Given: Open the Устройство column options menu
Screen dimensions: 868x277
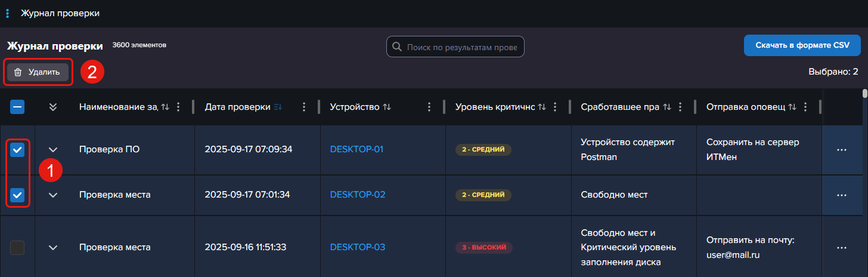Looking at the screenshot, I should [429, 107].
